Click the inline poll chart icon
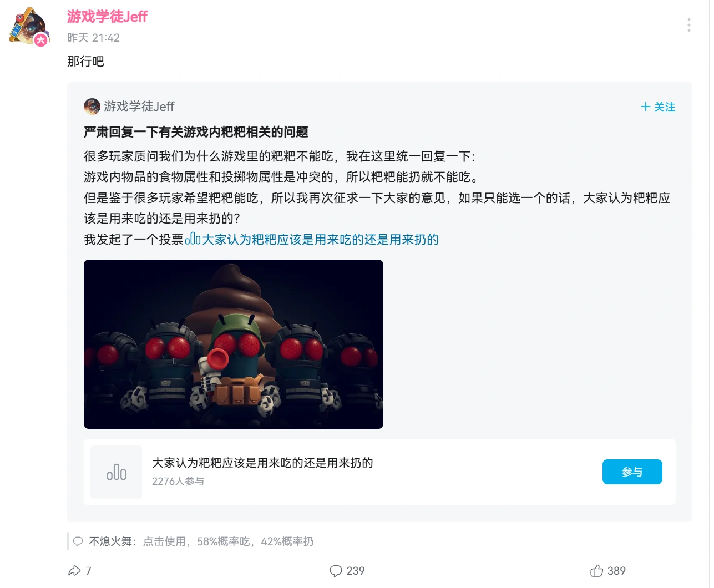Image resolution: width=714 pixels, height=588 pixels. coord(193,239)
